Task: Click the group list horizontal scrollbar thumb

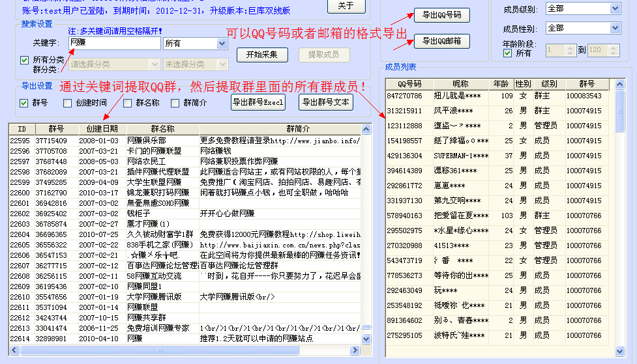Action: (x=160, y=350)
